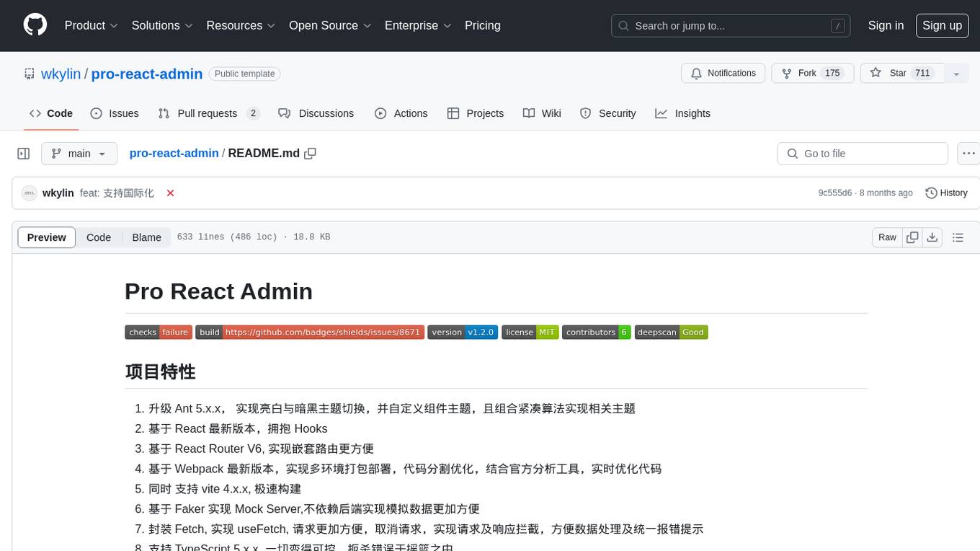Open the Product menu
The width and height of the screenshot is (980, 551).
coord(92,25)
